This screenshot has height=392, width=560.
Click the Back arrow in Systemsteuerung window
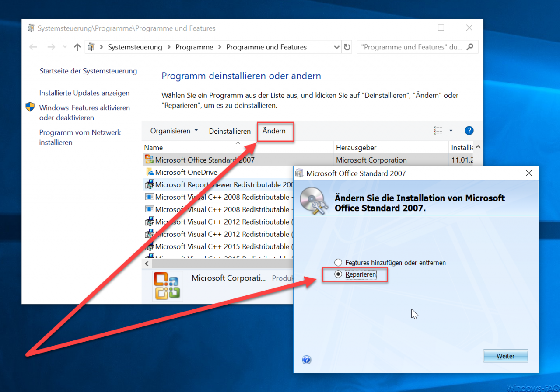(33, 47)
